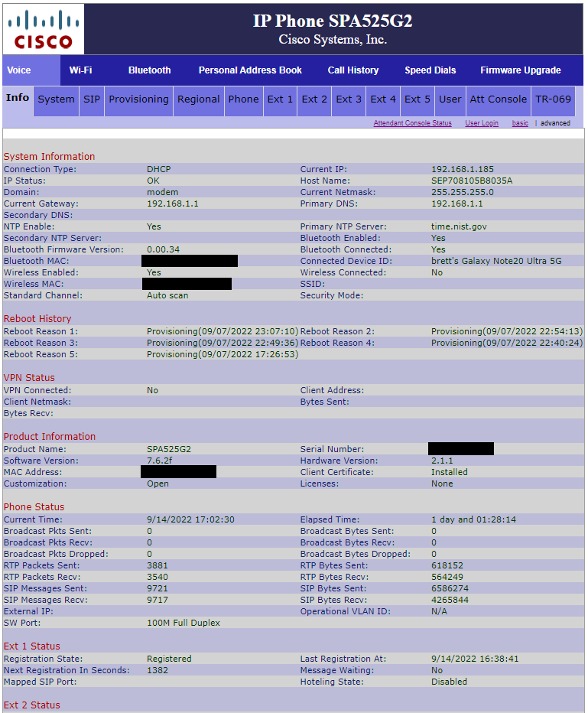Click Registration State value Registered
This screenshot has width=588, height=713.
pyautogui.click(x=169, y=659)
